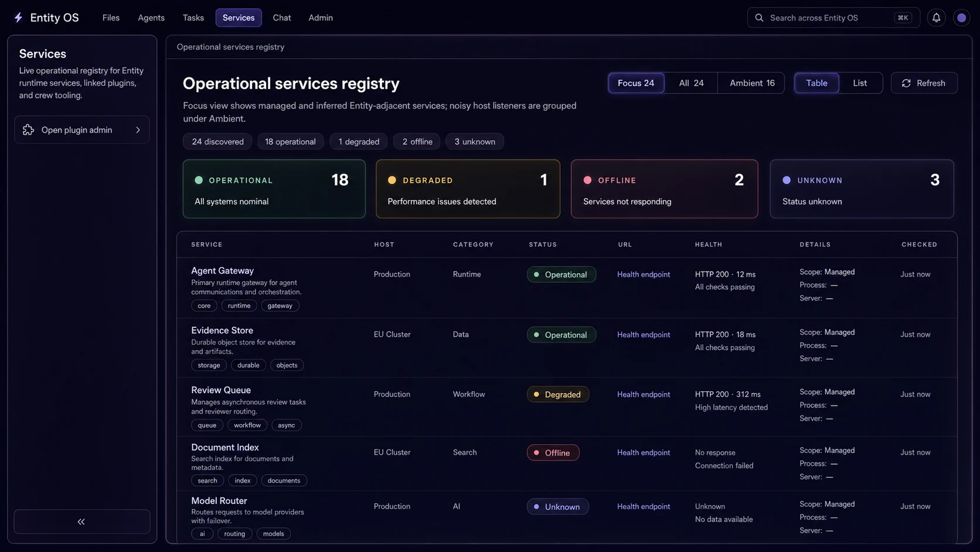The height and width of the screenshot is (552, 980).
Task: Go to the Tasks section
Action: [193, 18]
